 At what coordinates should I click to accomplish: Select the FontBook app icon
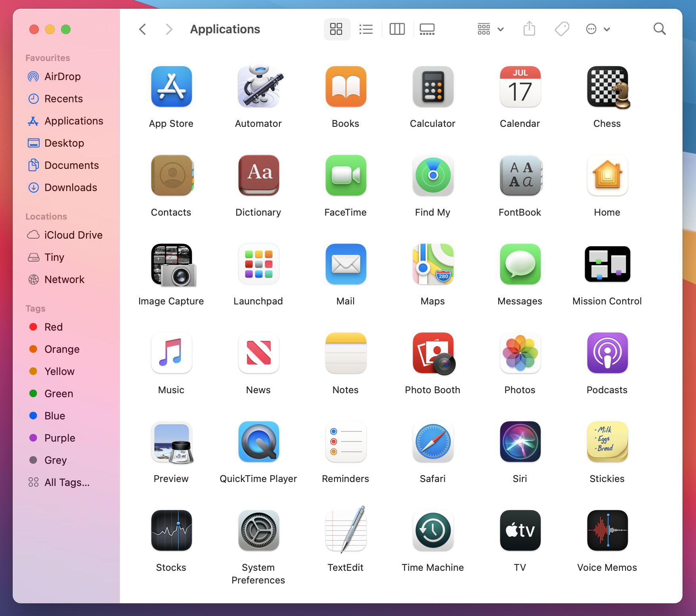[521, 175]
